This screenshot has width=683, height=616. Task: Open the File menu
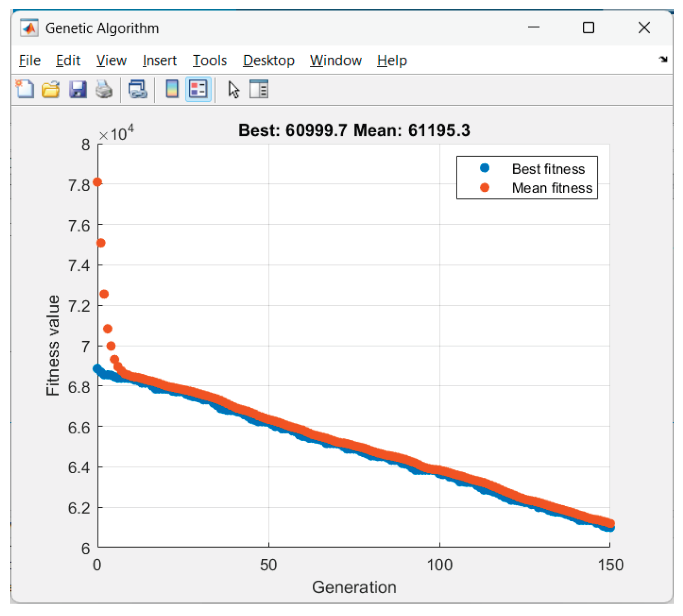tap(30, 60)
